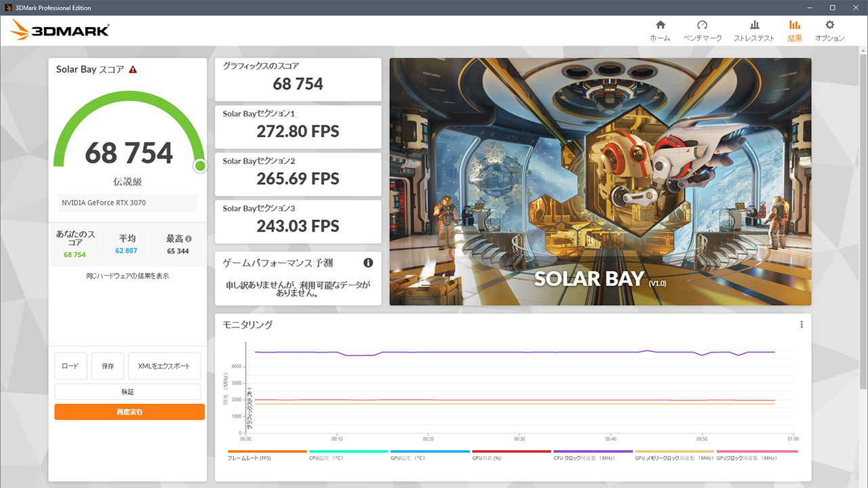Image resolution: width=868 pixels, height=488 pixels.
Task: Click the 4000 value on the chart's y-axis
Action: [x=236, y=367]
